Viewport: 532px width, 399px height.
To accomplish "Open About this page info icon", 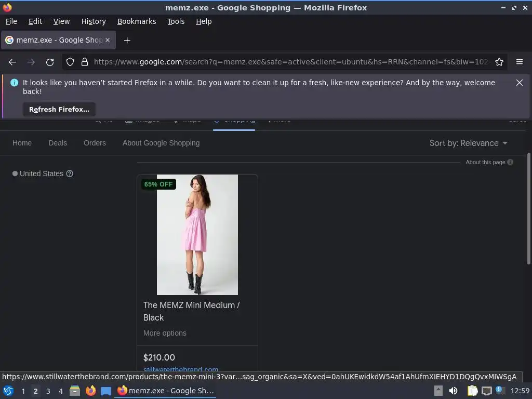I will click(x=510, y=162).
